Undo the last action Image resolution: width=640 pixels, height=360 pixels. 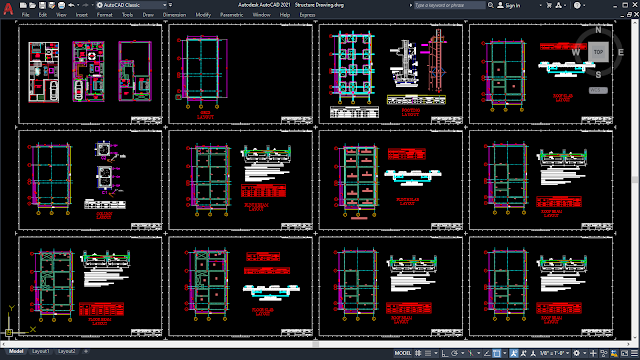coord(71,5)
